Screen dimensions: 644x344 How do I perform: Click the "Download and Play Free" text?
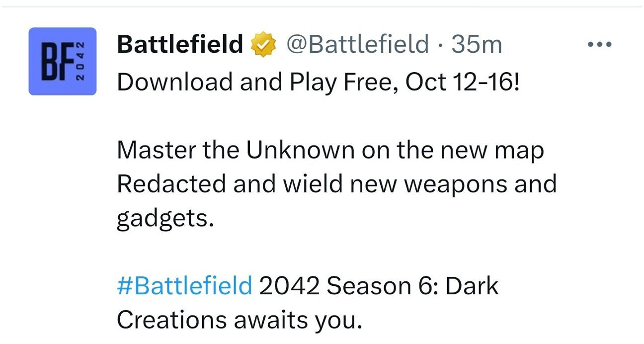pos(257,82)
